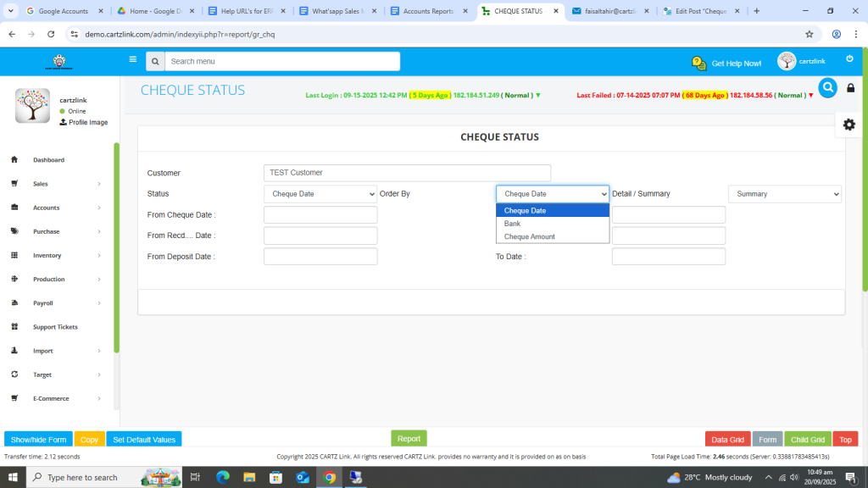Click the Set Default Values button
The image size is (868, 488).
144,440
